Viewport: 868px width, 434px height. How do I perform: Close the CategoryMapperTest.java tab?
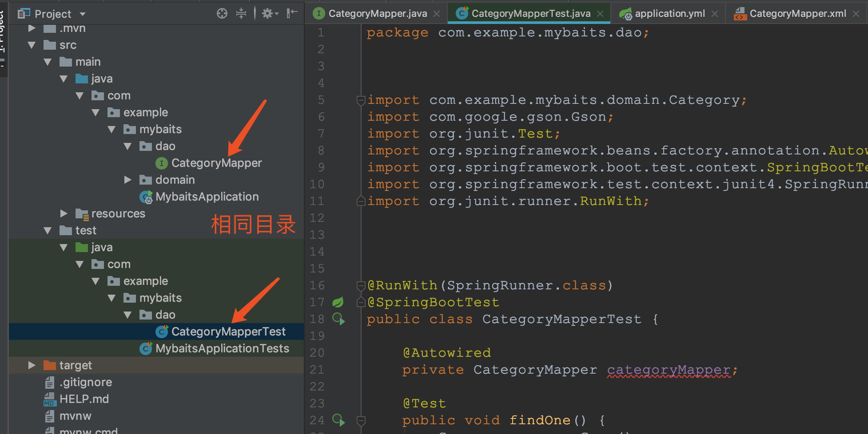click(x=600, y=14)
